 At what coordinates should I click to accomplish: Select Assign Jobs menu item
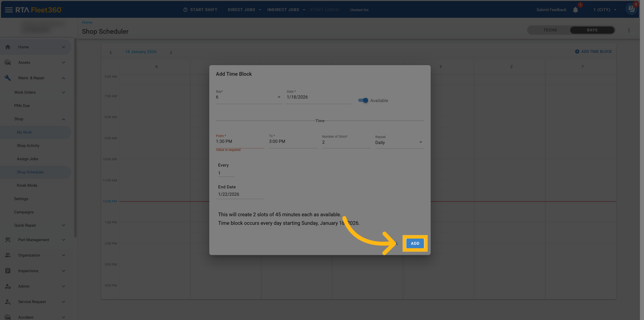(28, 159)
